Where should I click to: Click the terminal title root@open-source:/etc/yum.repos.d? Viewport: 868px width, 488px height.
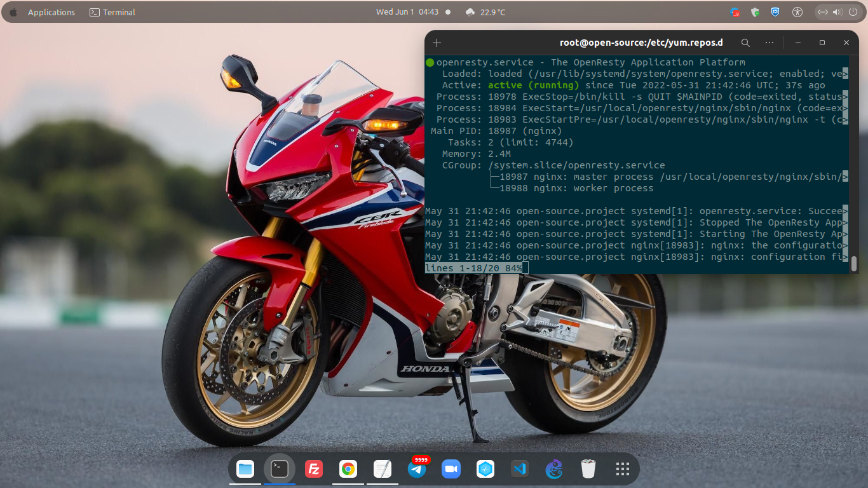(x=641, y=43)
